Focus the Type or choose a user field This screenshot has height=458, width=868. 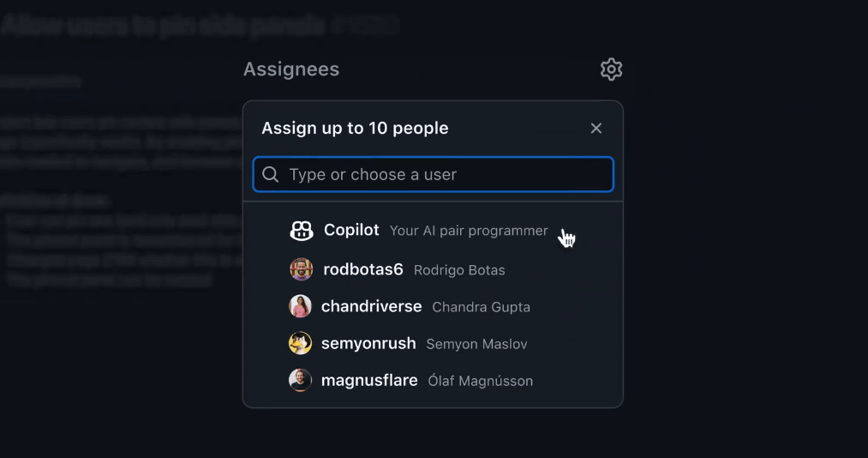[446, 175]
